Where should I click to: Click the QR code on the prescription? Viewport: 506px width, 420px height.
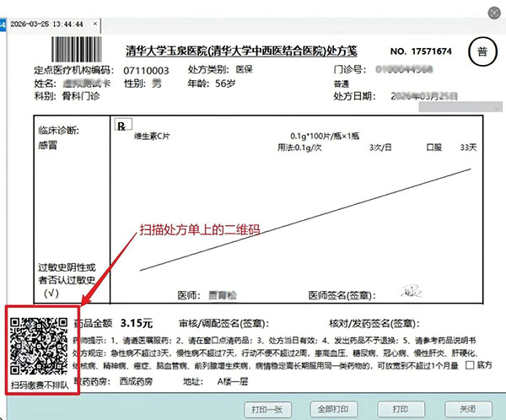pyautogui.click(x=37, y=347)
